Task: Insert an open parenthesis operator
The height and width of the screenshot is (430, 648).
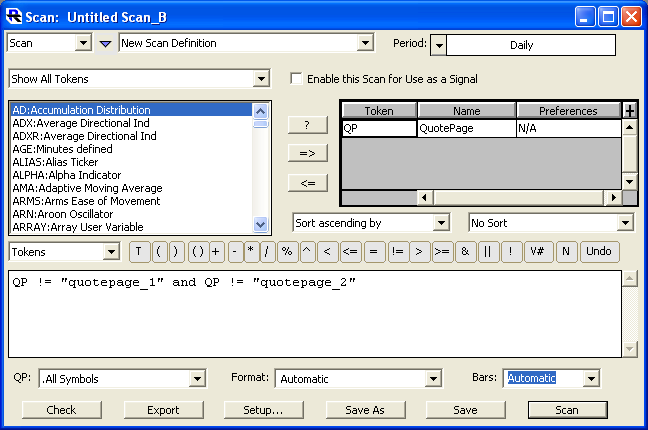Action: [159, 252]
